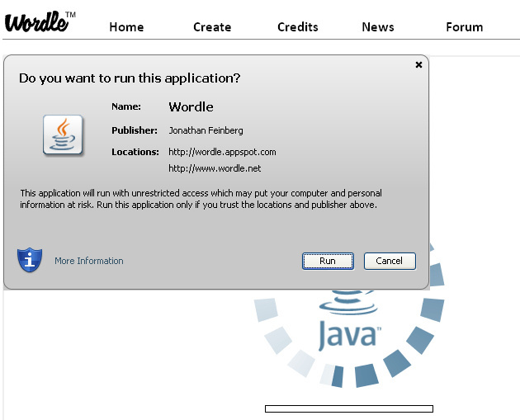Image resolution: width=520 pixels, height=420 pixels.
Task: Visit the Forum page
Action: (464, 27)
